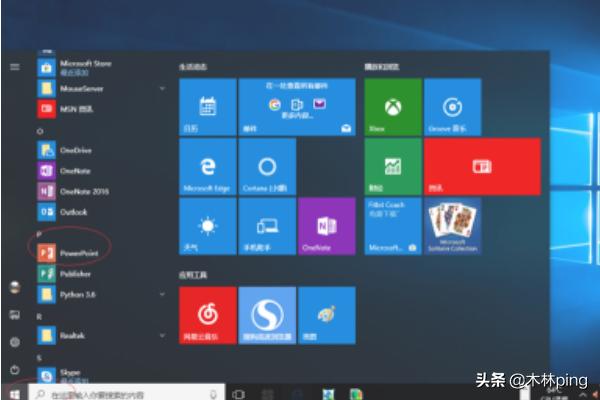
Task: Open Power options in Start rail
Action: (15, 370)
